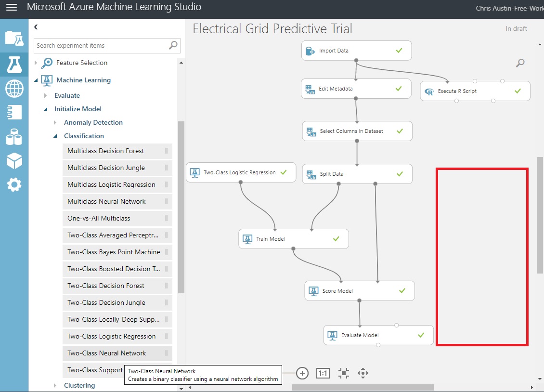This screenshot has height=392, width=544.
Task: Click the zoom to fit icon
Action: pyautogui.click(x=343, y=373)
